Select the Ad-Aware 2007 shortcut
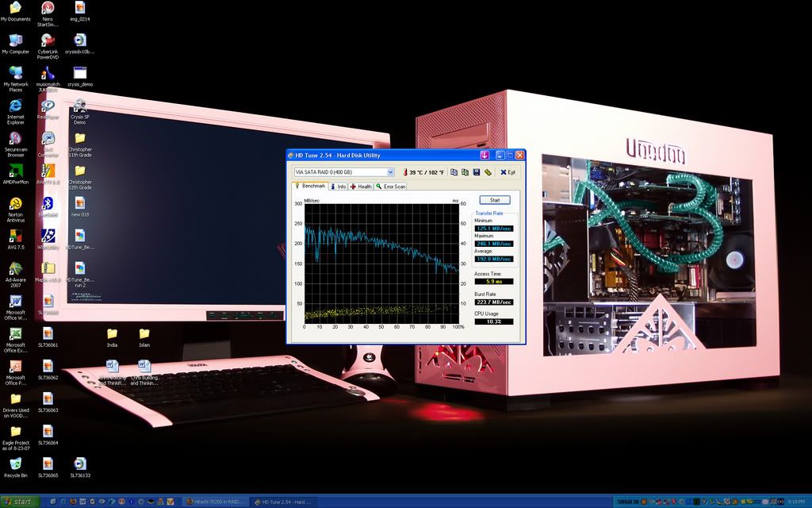The image size is (812, 508). pos(16,275)
